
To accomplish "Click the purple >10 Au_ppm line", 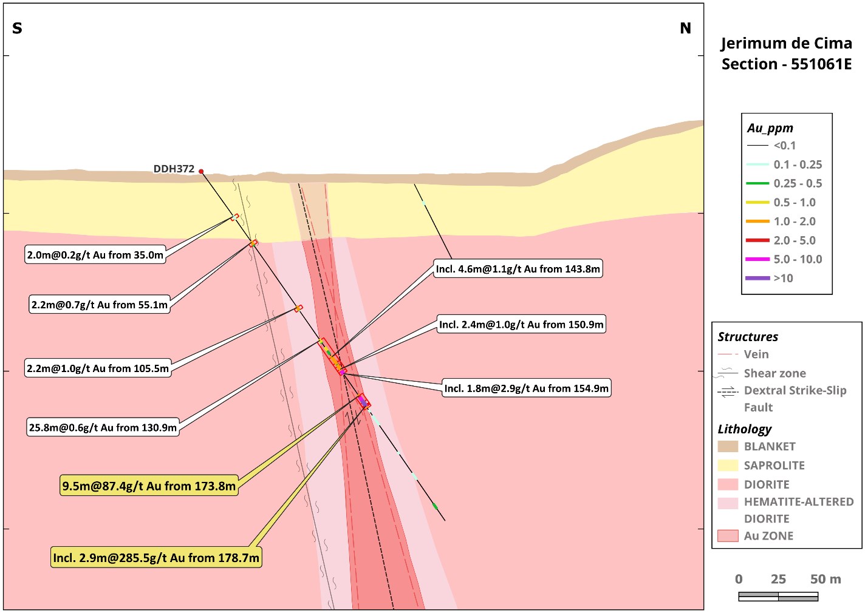I will click(x=757, y=278).
